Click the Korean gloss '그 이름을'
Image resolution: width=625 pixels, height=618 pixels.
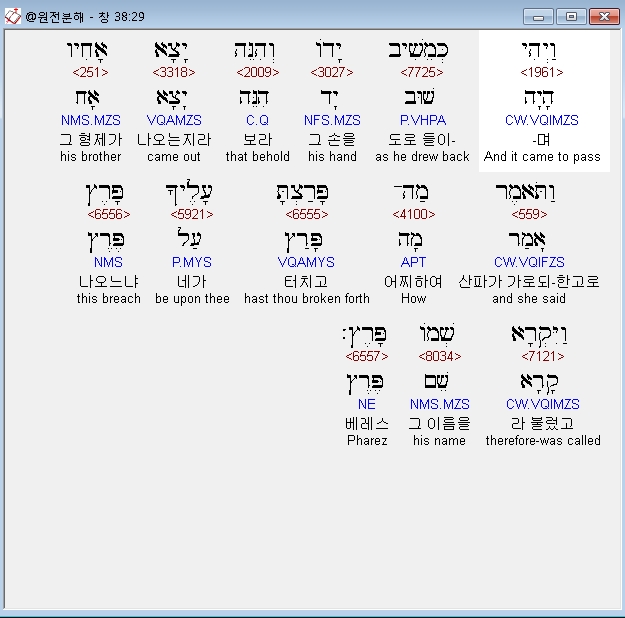439,423
